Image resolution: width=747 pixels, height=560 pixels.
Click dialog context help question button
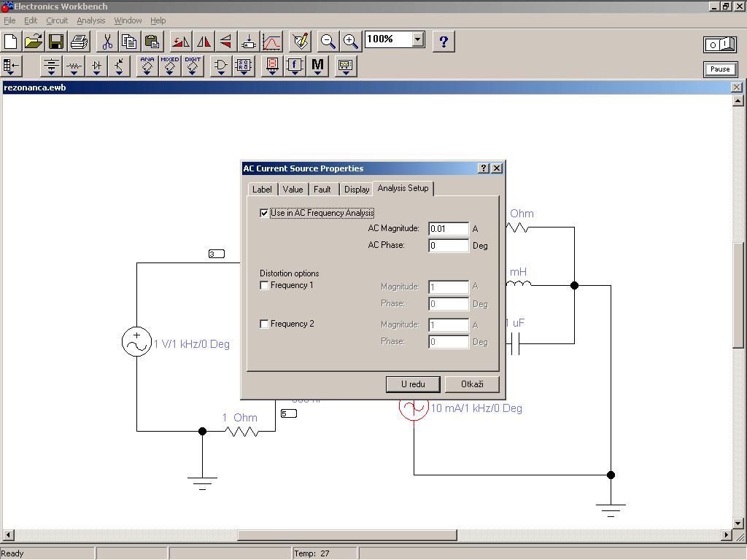[x=483, y=168]
